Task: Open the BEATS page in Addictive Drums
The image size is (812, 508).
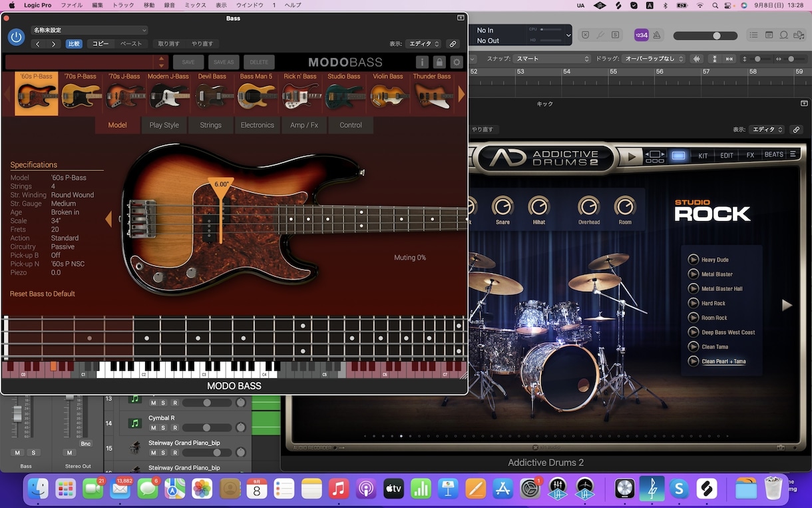Action: click(773, 154)
